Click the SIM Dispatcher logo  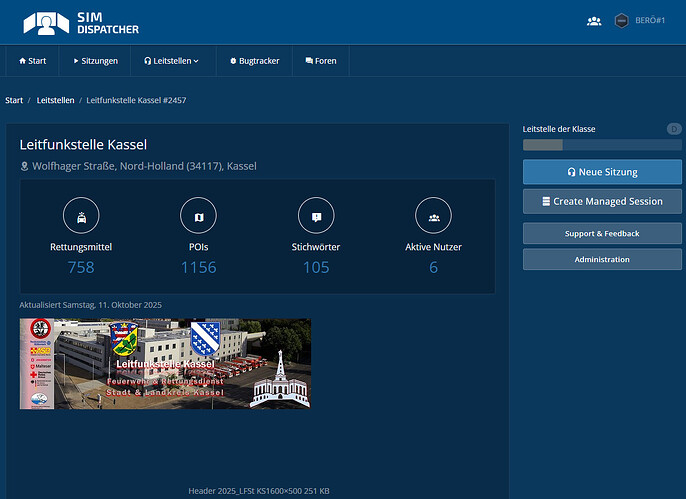coord(81,22)
